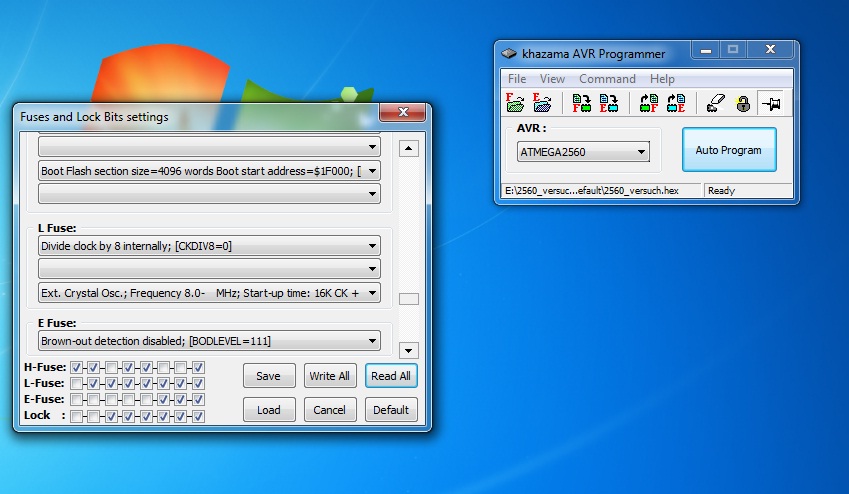Minimize the khazama AVR Programmer window
849x494 pixels.
706,50
